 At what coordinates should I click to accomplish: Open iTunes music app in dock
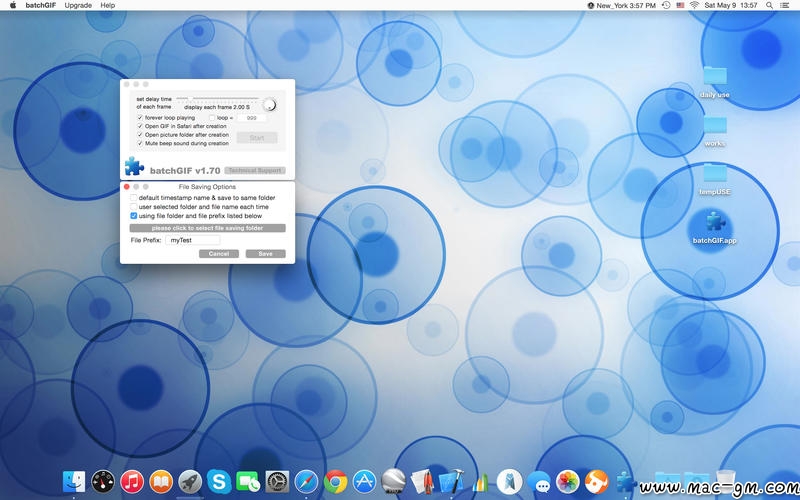pyautogui.click(x=132, y=481)
